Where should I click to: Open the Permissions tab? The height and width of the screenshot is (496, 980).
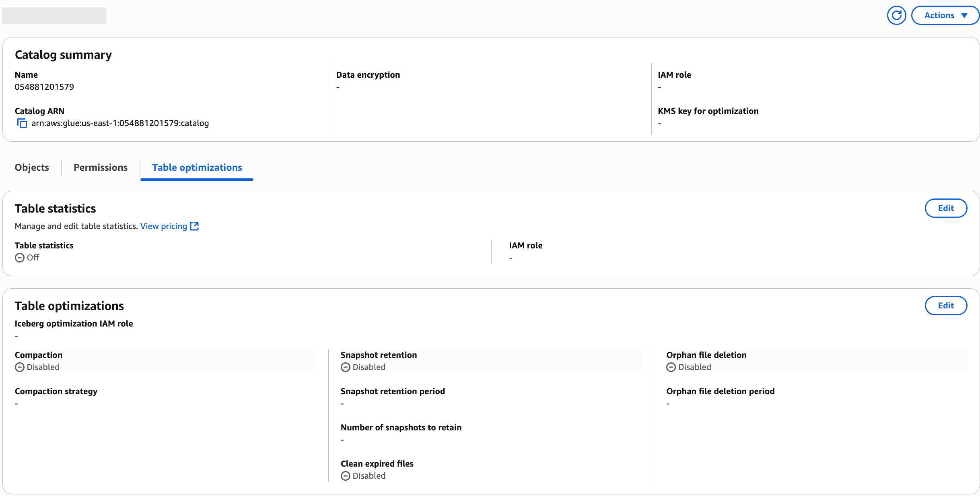pos(100,167)
